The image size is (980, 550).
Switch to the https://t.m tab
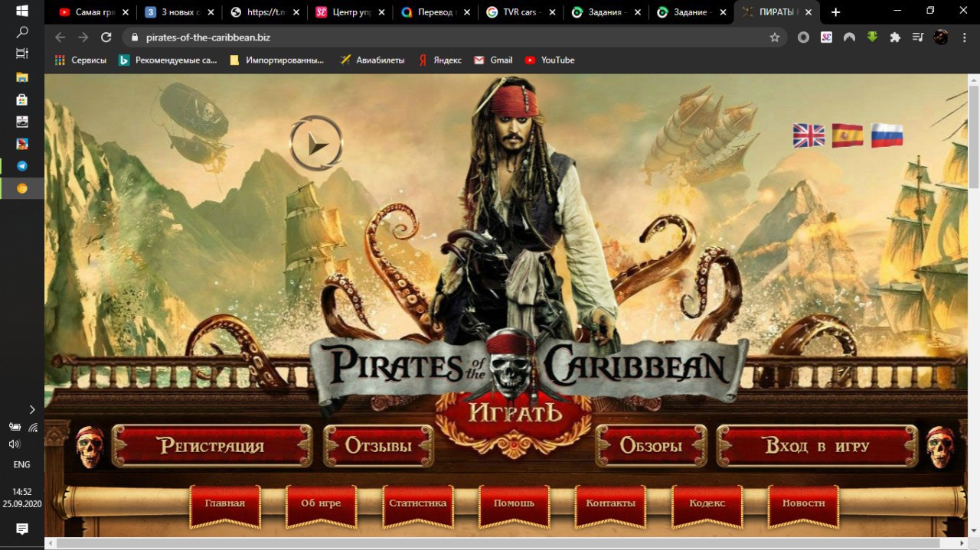(x=265, y=12)
